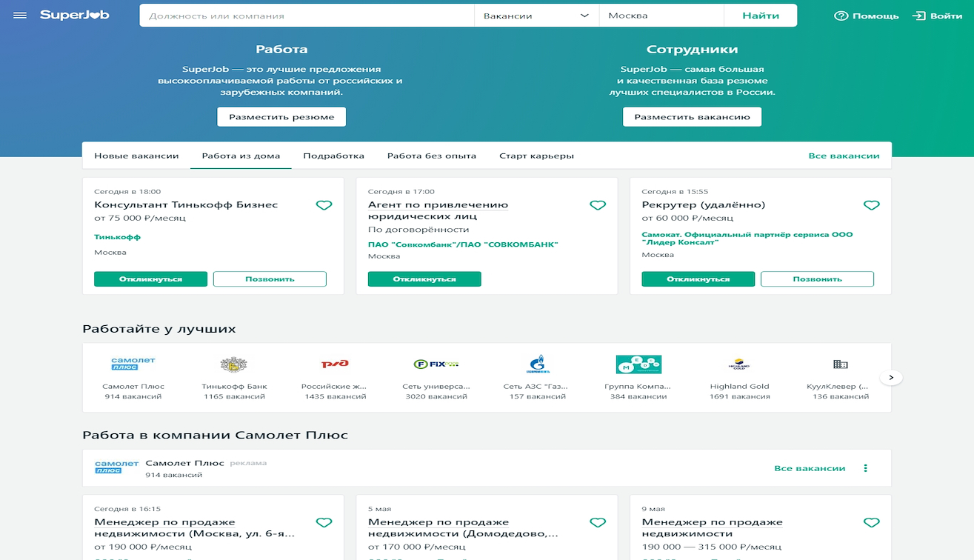Screen dimensions: 974x560
Task: Open the Самолет Плюс ad block logo
Action: (117, 467)
